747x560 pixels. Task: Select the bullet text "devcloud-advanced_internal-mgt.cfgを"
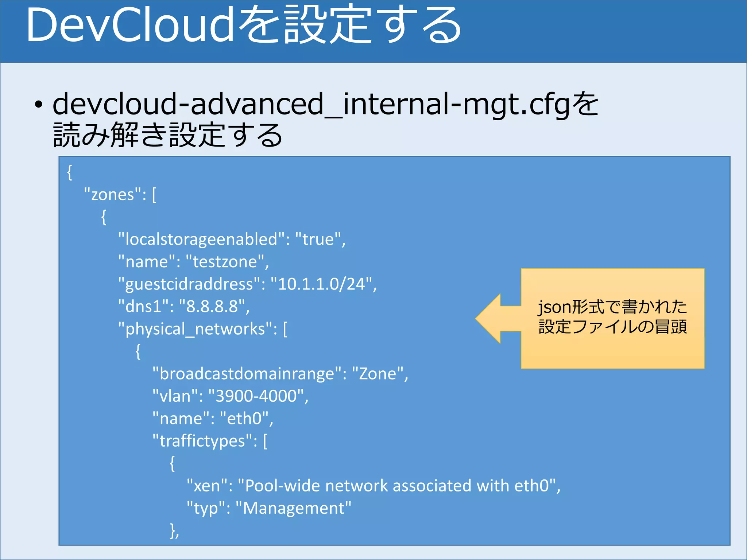click(x=325, y=105)
